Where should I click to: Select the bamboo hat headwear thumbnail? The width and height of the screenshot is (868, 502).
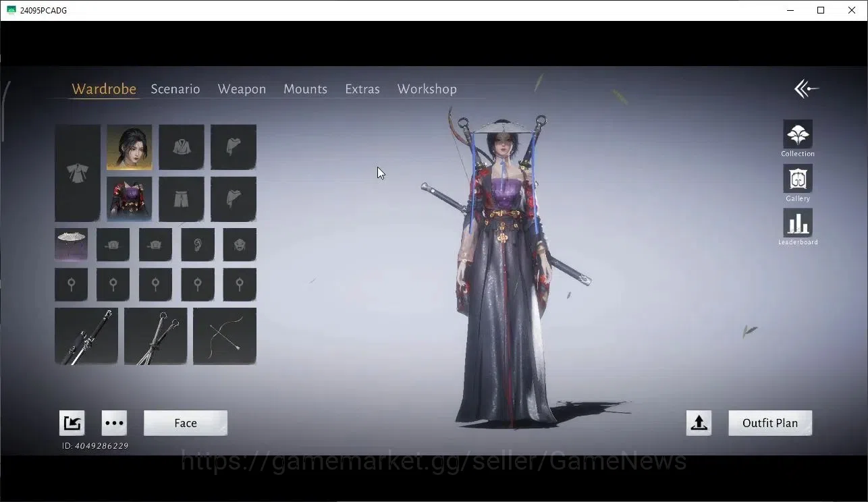[x=71, y=244]
